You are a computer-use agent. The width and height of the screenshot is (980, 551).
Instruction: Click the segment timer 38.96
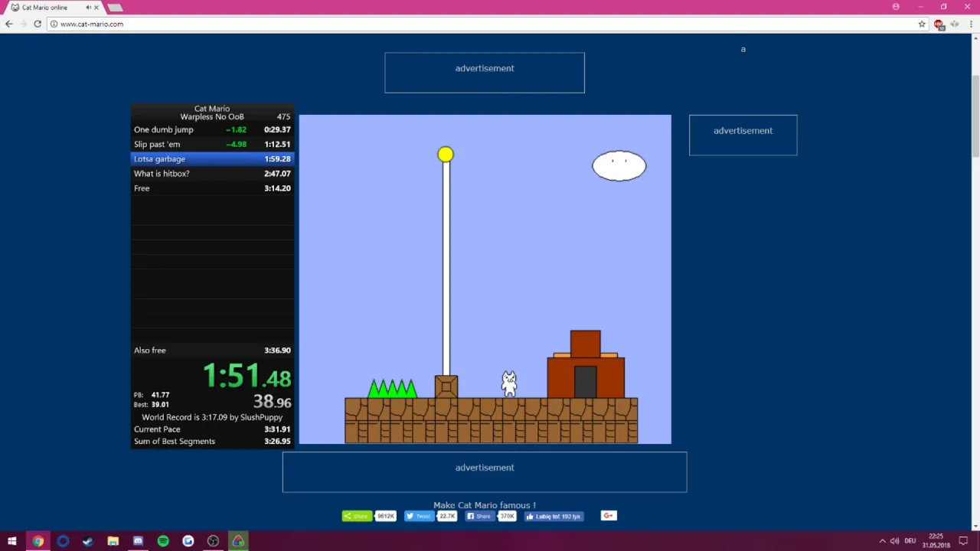pos(272,401)
